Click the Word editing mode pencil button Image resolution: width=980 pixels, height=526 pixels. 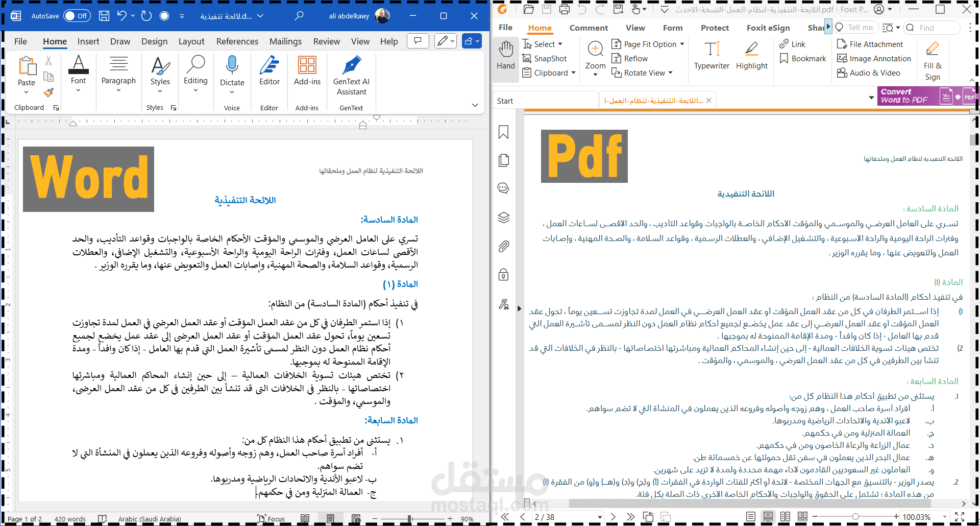pyautogui.click(x=445, y=41)
